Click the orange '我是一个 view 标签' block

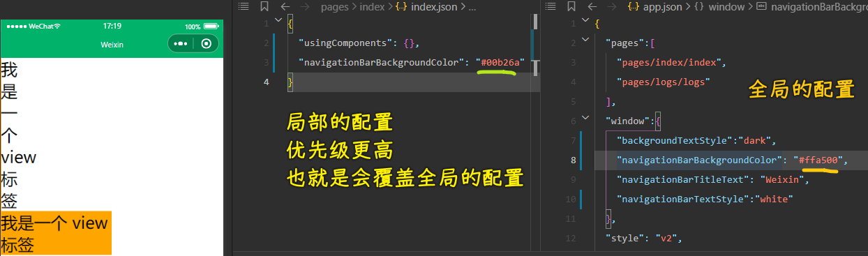pos(56,234)
